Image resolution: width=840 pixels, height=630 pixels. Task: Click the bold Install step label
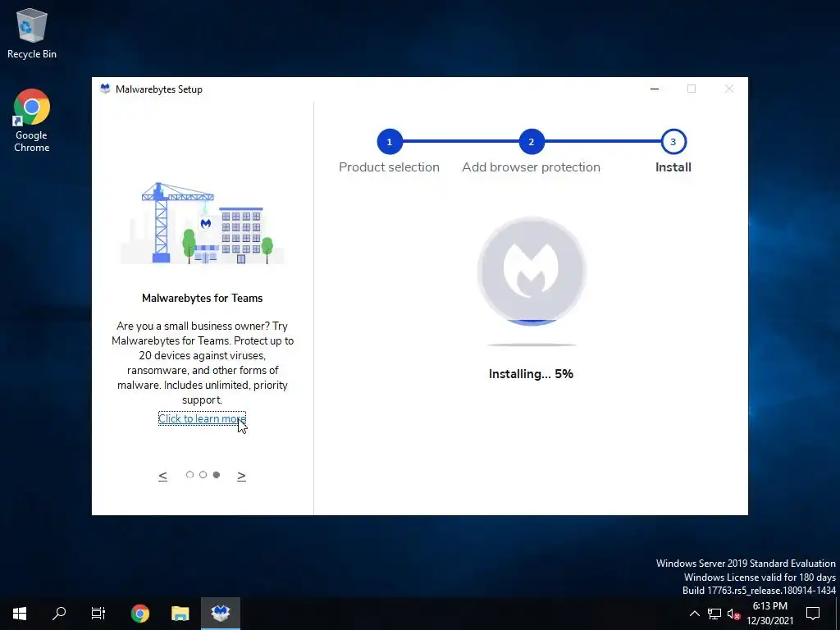point(673,167)
